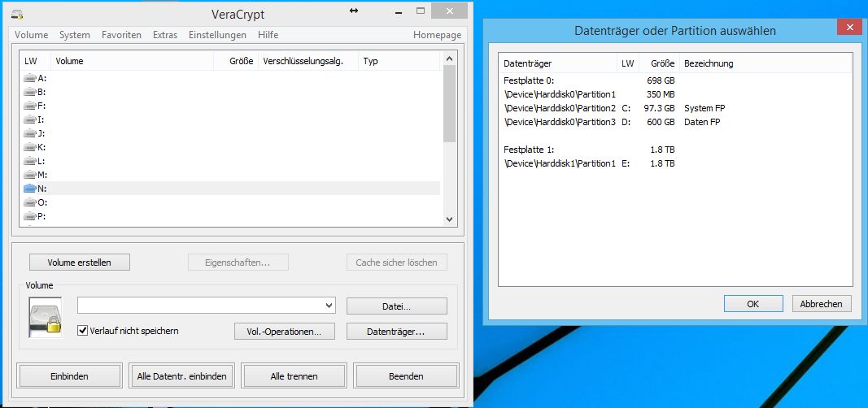
Task: Click the Volume column header in drive list
Action: click(x=132, y=62)
